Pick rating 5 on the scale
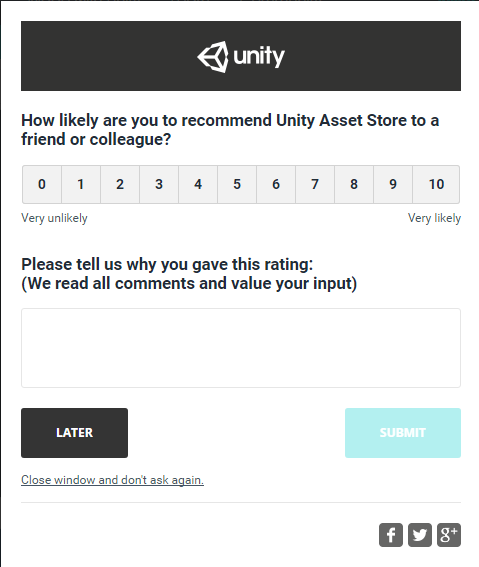 tap(237, 184)
